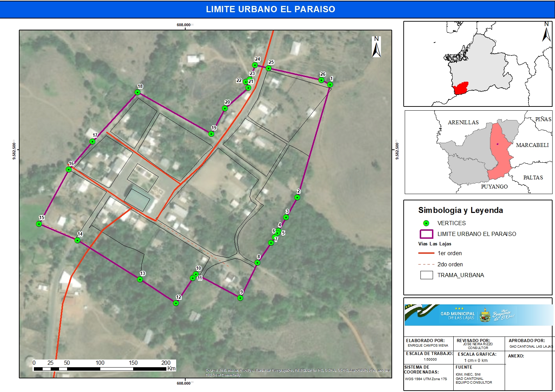Select vertex marker number 12
This screenshot has width=555, height=392.
coord(176,303)
